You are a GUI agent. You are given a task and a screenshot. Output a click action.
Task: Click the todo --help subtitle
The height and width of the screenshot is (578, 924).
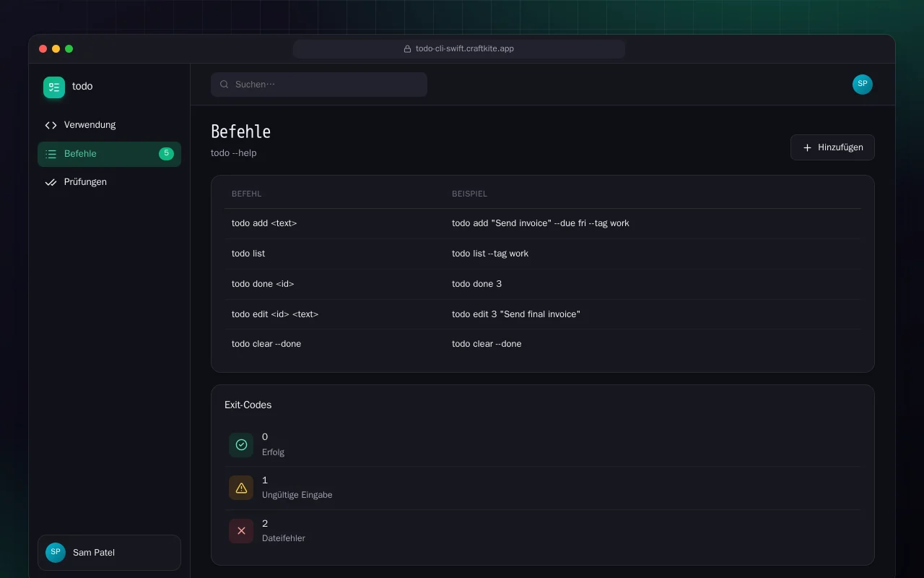click(x=234, y=153)
